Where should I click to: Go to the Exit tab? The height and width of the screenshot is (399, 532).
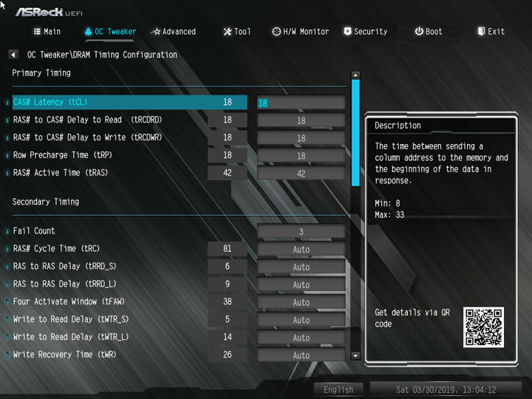pos(491,32)
